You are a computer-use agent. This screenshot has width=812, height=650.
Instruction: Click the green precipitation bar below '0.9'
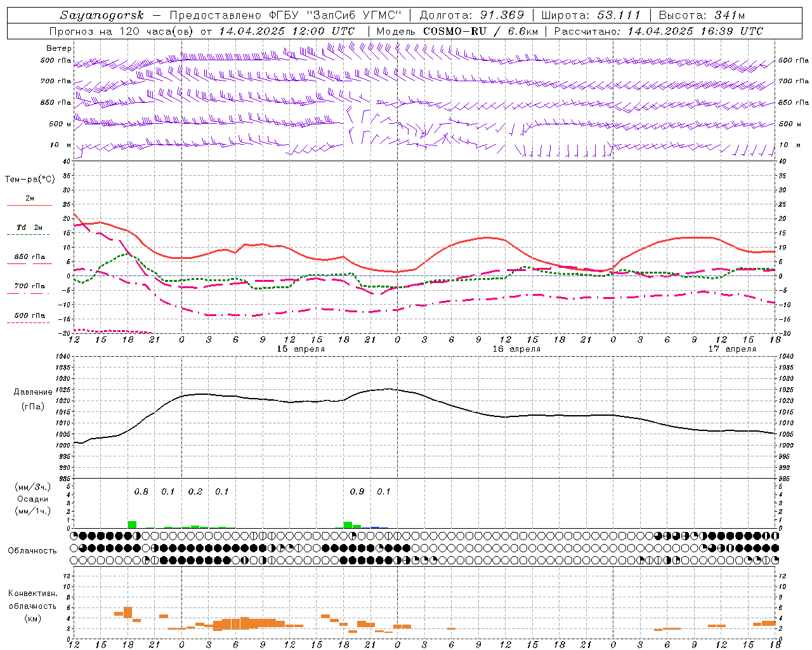(x=348, y=525)
